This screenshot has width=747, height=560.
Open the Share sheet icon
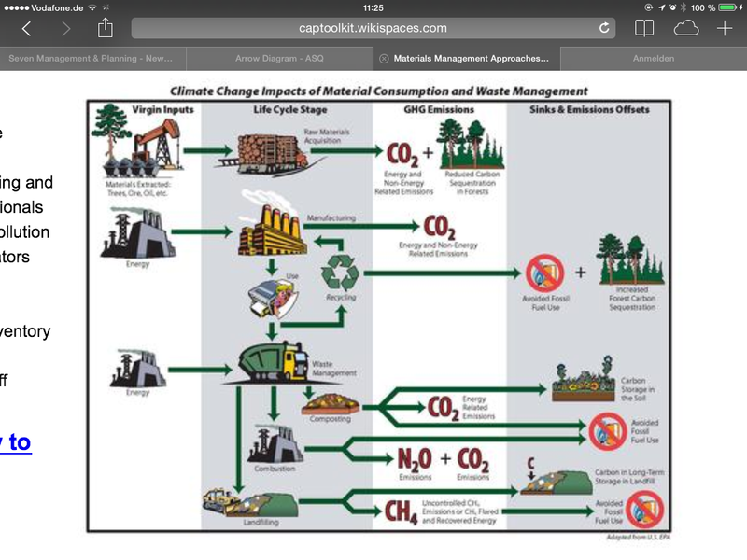(x=105, y=28)
